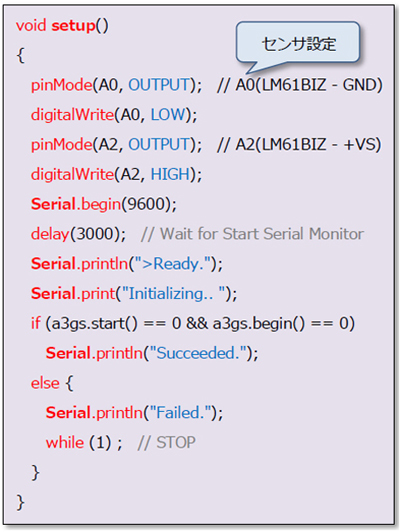Click the delay(3000) statement
Image resolution: width=400 pixels, height=532 pixels.
point(78,234)
